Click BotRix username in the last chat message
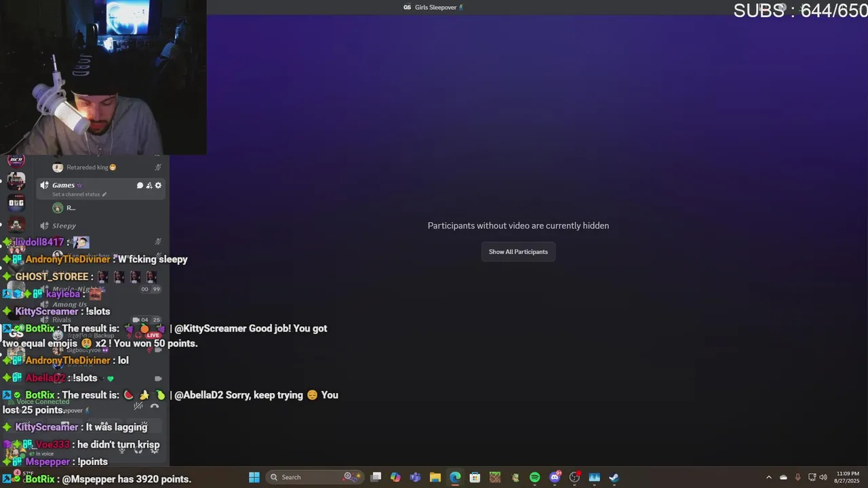The image size is (868, 488). 40,479
